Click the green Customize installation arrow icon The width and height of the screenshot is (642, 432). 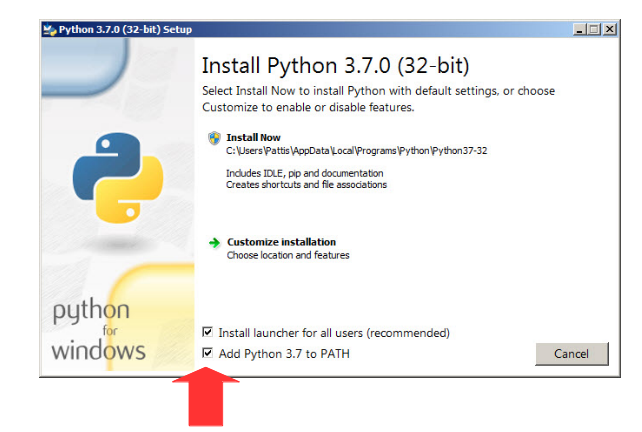pyautogui.click(x=214, y=243)
